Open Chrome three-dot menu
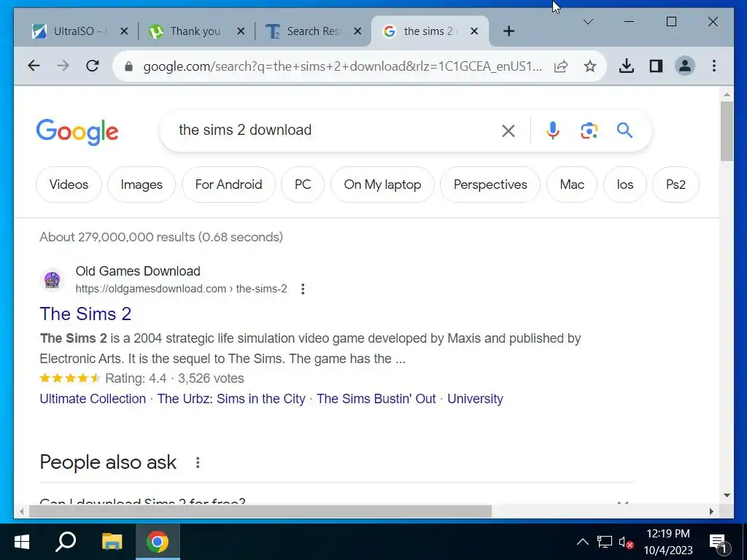Image resolution: width=747 pixels, height=560 pixels. (713, 66)
